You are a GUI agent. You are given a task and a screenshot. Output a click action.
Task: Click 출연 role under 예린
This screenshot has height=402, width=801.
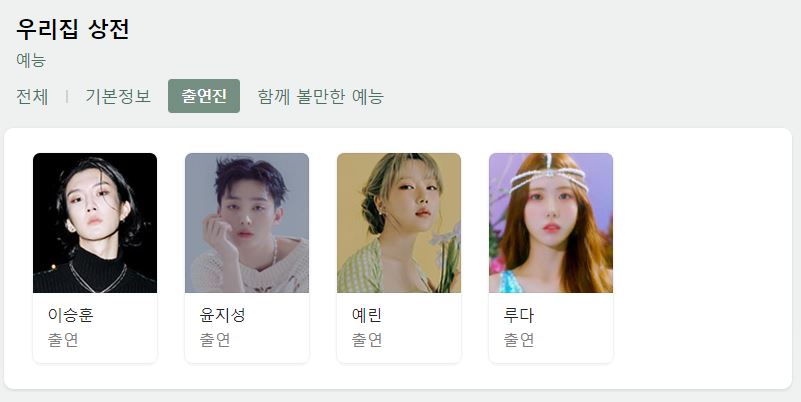click(x=367, y=340)
